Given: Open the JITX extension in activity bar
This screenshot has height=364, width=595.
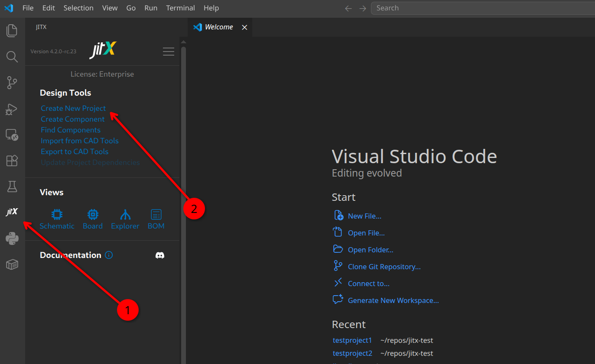Looking at the screenshot, I should pyautogui.click(x=12, y=212).
